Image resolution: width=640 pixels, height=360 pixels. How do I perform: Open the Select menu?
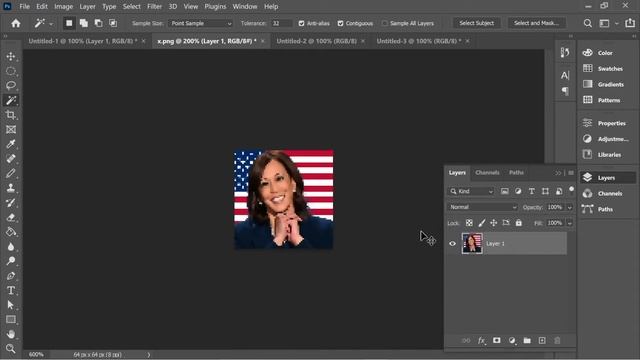(x=131, y=7)
